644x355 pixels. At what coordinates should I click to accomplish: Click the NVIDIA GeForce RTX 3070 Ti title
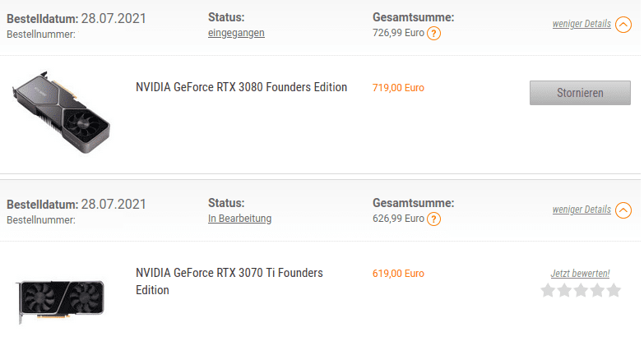pos(229,281)
